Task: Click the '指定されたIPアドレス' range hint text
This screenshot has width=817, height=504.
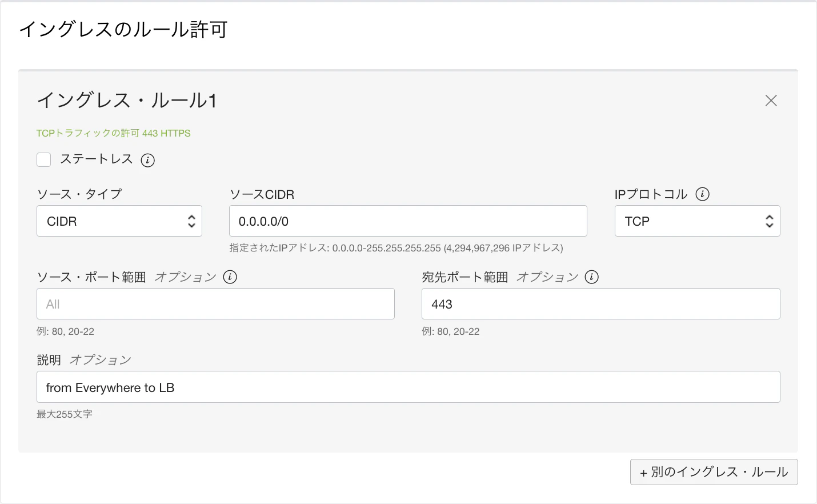Action: point(396,248)
